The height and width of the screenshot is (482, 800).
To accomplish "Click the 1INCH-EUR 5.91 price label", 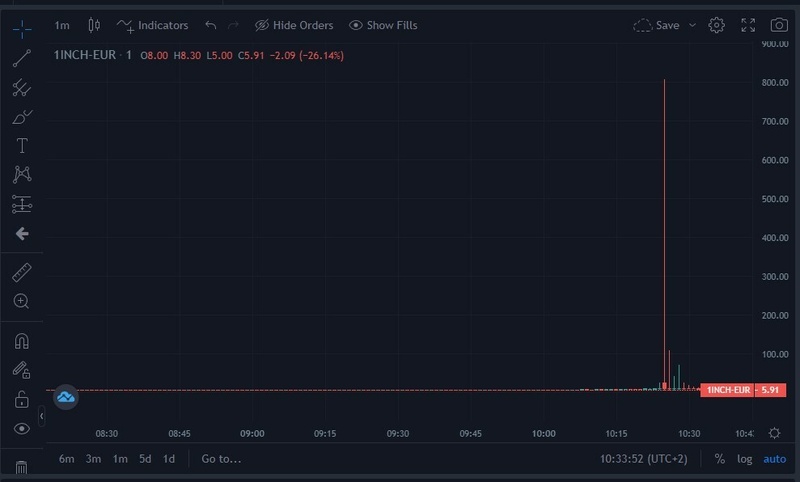I will [743, 390].
